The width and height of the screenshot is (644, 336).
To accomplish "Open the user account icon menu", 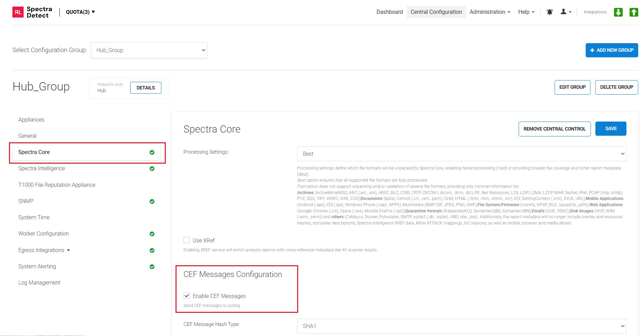I will point(566,12).
